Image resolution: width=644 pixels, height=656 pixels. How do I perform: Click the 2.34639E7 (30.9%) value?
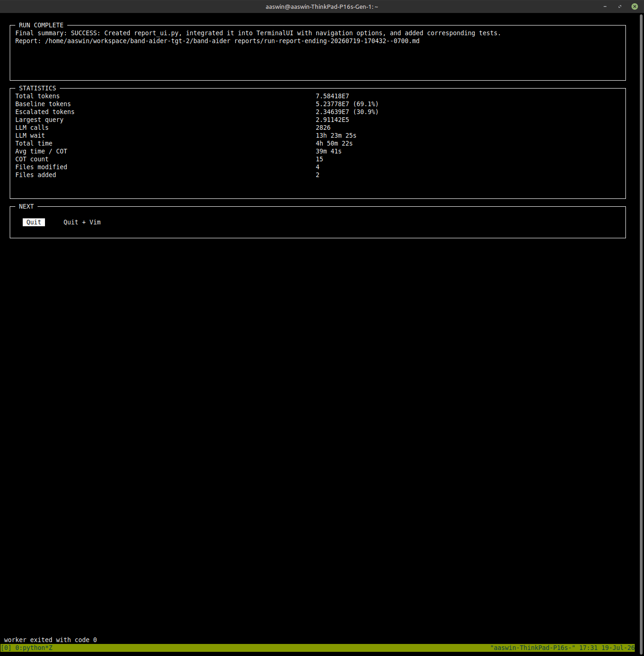[347, 112]
